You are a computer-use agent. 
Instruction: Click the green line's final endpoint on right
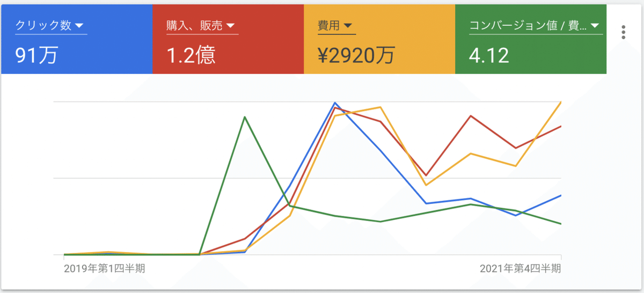[561, 224]
